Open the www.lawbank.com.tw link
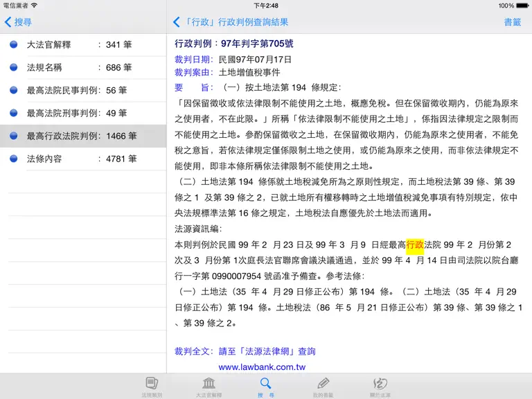 pyautogui.click(x=262, y=367)
